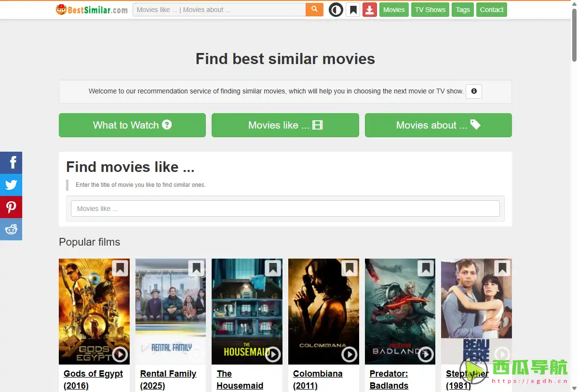Click the Movies like search field

pos(285,209)
